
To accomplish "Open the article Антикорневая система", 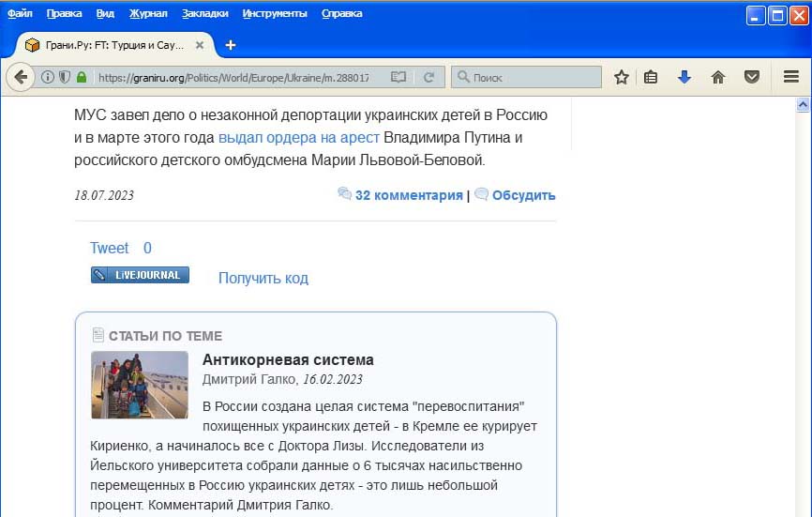I will [288, 359].
